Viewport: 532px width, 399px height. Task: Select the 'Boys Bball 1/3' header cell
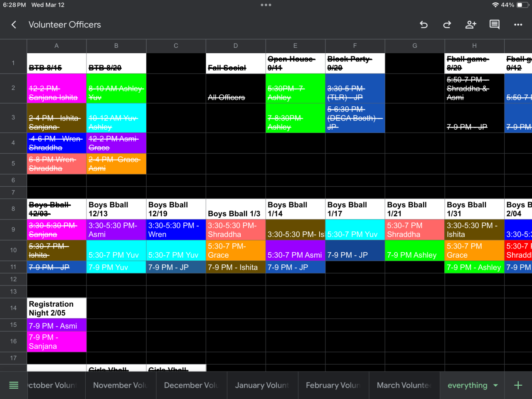236,209
